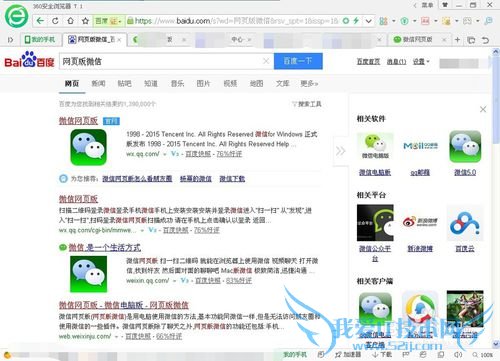Clear the search query with the X icon
Viewport: 500px width, 361px height.
click(x=266, y=61)
